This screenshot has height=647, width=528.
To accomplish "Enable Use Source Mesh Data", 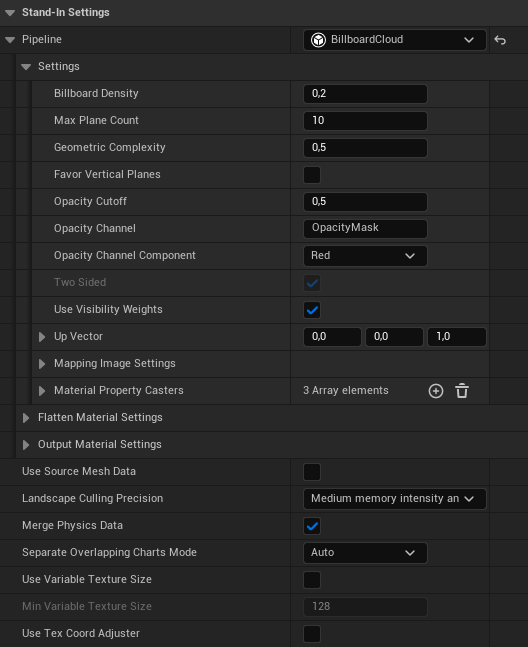I will [312, 472].
